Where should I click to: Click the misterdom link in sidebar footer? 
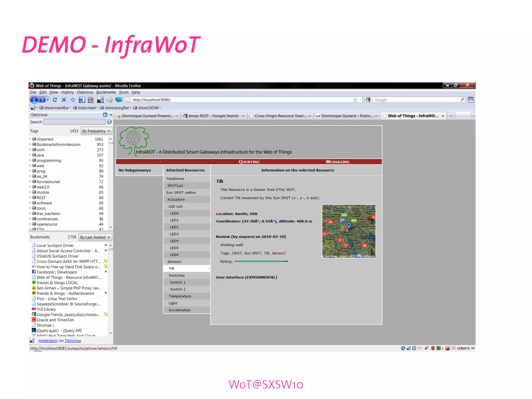[48, 341]
